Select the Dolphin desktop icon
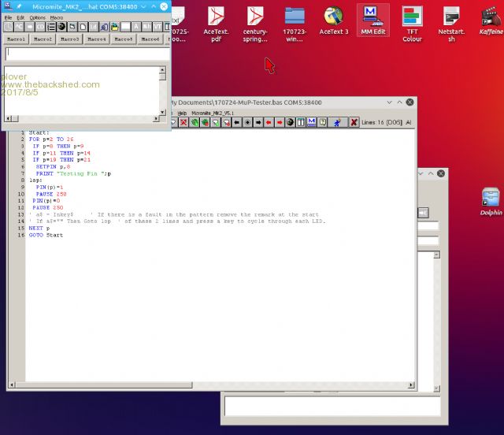 pyautogui.click(x=491, y=197)
